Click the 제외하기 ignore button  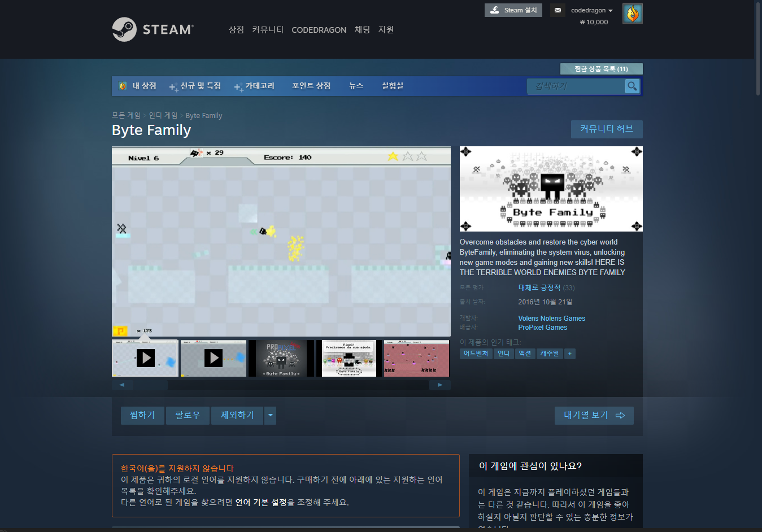pyautogui.click(x=237, y=415)
